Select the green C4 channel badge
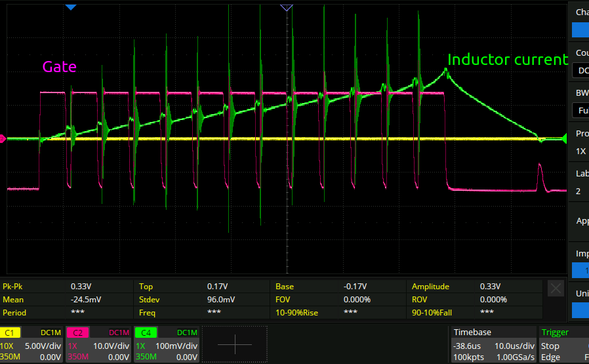This screenshot has height=364, width=589. click(x=144, y=333)
